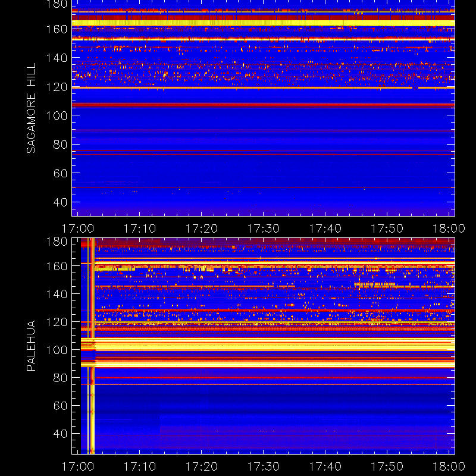
Task: Click the wide red vertical burst stripe in Palehua plot
Action: (x=93, y=346)
